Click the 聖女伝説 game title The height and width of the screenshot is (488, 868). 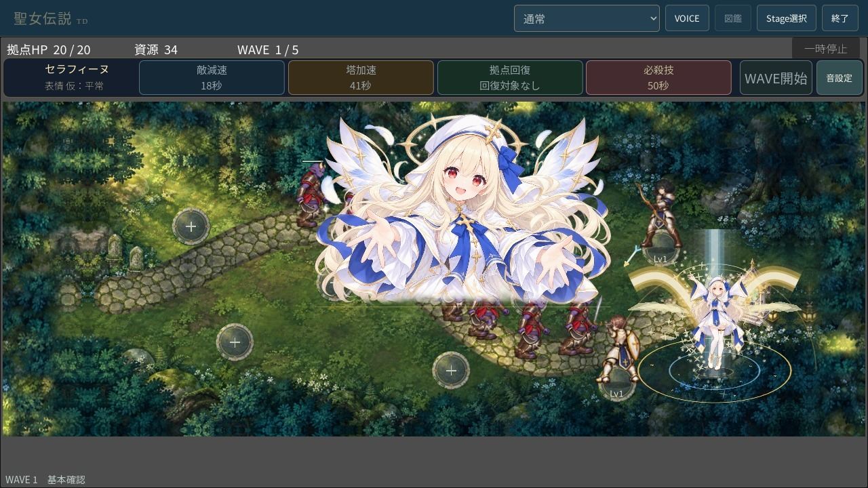click(x=42, y=18)
